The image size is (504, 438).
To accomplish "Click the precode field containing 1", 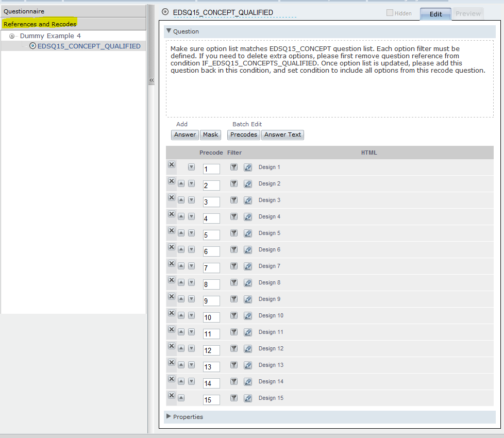I will [x=211, y=169].
